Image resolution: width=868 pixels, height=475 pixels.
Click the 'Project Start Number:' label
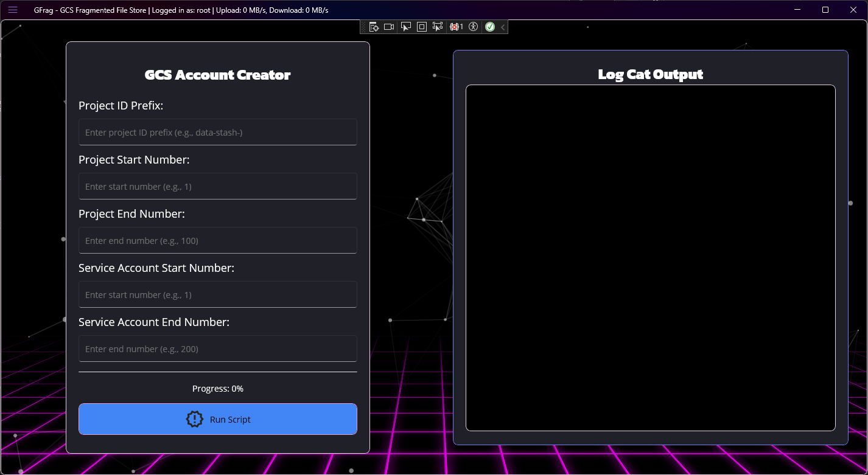[x=134, y=160]
